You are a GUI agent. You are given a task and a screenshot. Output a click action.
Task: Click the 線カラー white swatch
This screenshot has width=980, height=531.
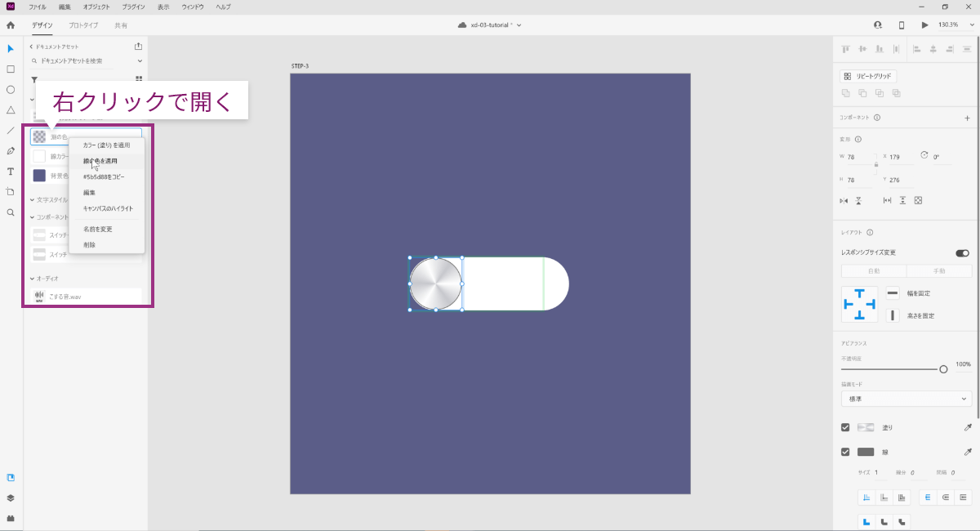click(x=39, y=156)
